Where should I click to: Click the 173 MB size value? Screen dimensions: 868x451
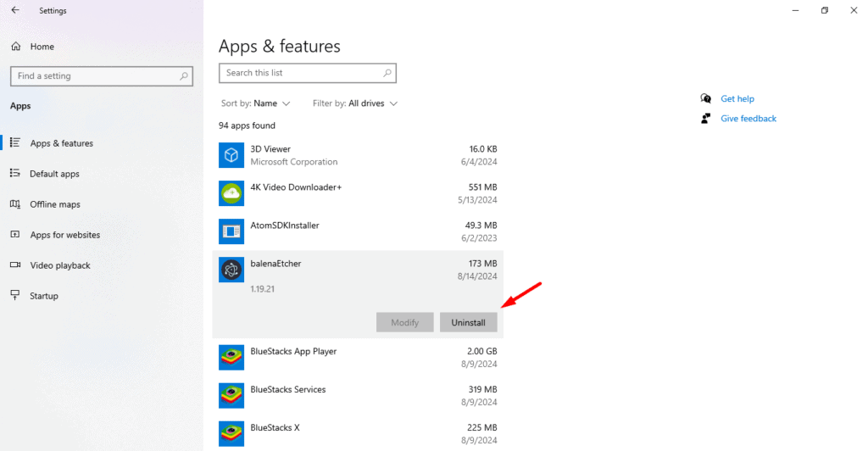pos(482,264)
